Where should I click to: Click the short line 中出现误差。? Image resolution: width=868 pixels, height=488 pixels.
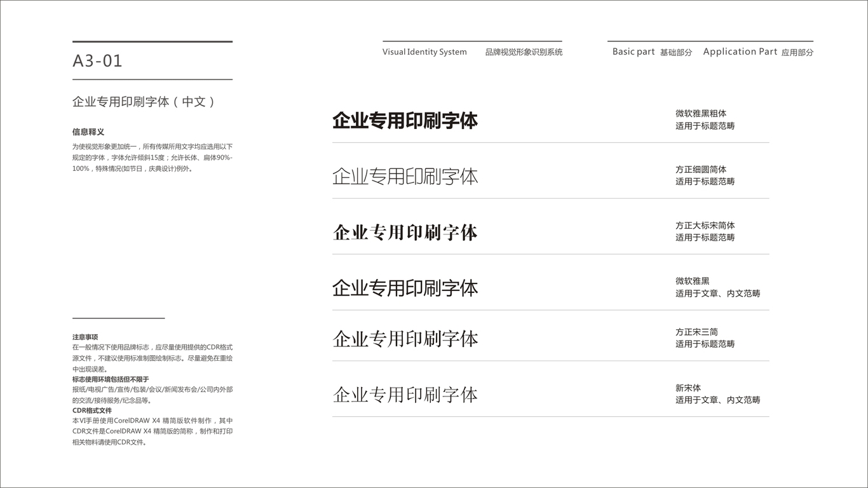[x=90, y=369]
